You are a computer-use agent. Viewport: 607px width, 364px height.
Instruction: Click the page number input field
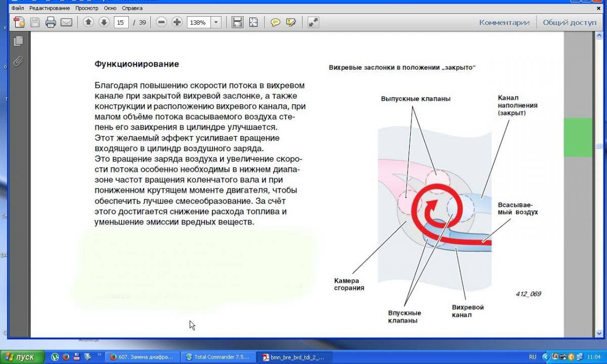pos(121,22)
